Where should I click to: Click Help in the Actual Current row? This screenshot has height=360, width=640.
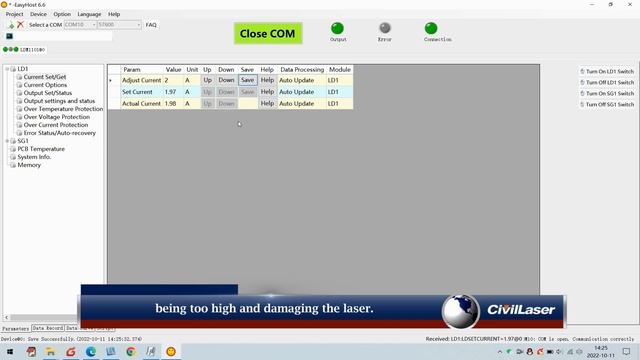tap(267, 104)
